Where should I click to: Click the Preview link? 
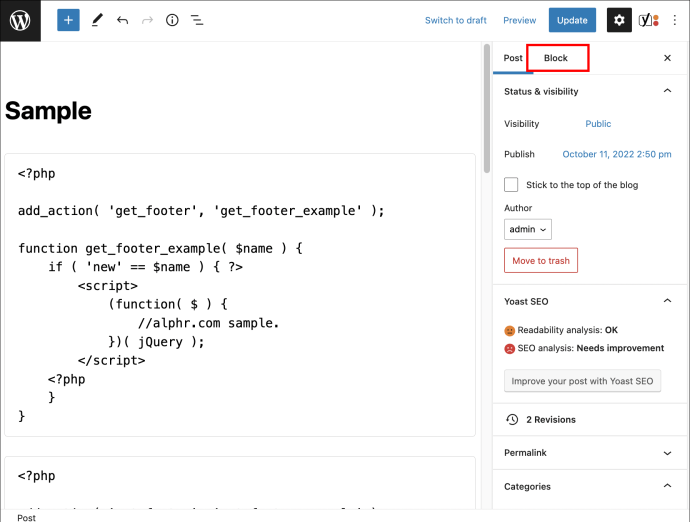point(520,20)
